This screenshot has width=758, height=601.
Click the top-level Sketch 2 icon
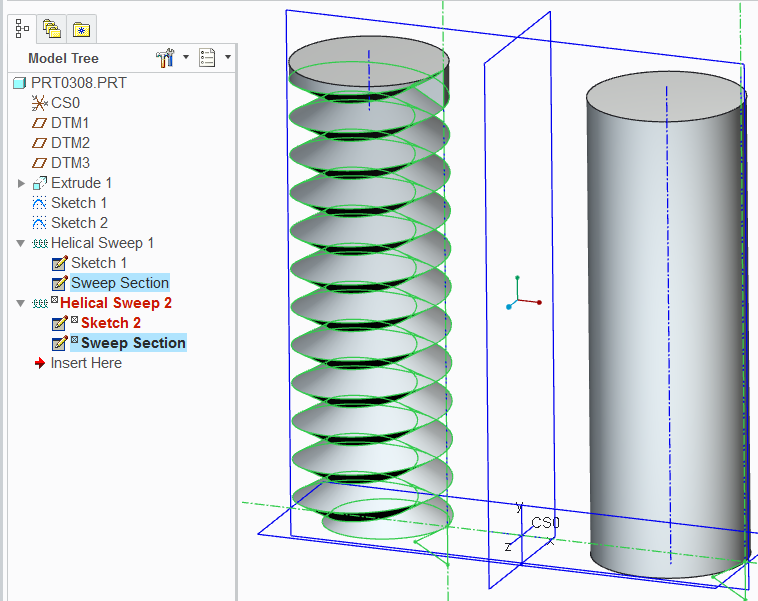[40, 222]
